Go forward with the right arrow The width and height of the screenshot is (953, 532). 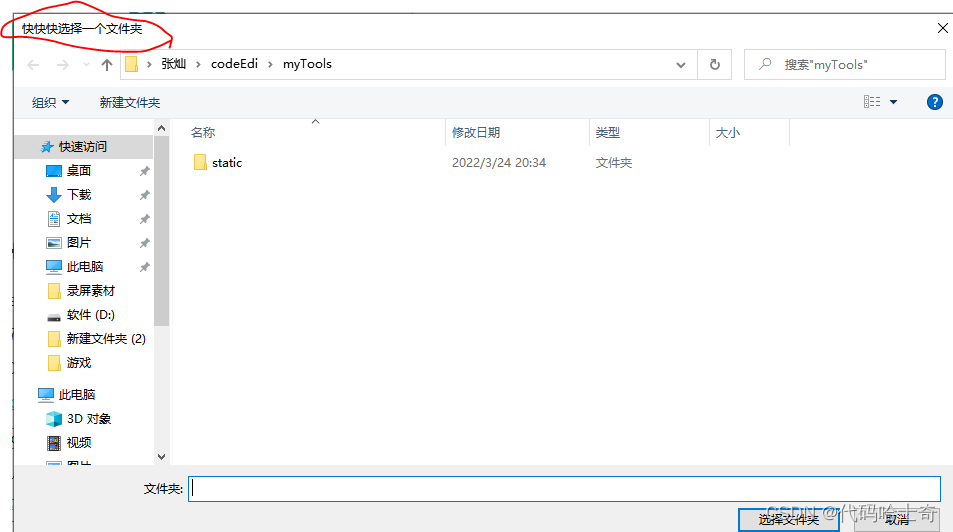(63, 64)
